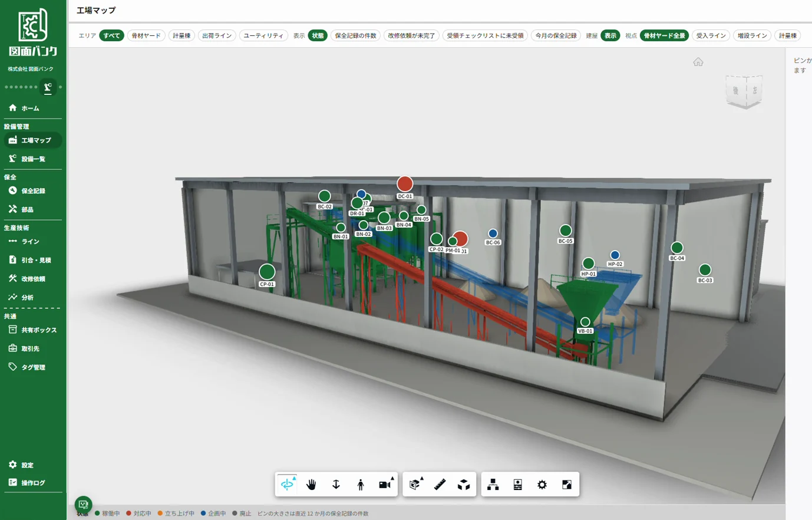Click the view cube navigator
The height and width of the screenshot is (520, 812).
click(744, 91)
